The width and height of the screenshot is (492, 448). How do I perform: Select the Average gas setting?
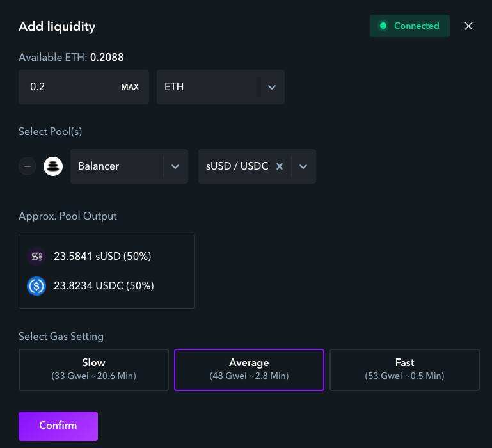pos(249,370)
